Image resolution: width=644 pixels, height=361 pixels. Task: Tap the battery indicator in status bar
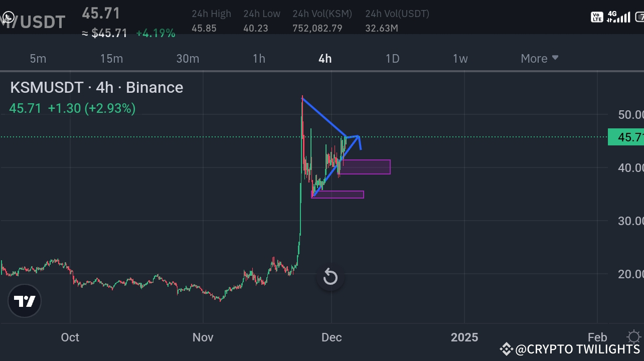(639, 16)
